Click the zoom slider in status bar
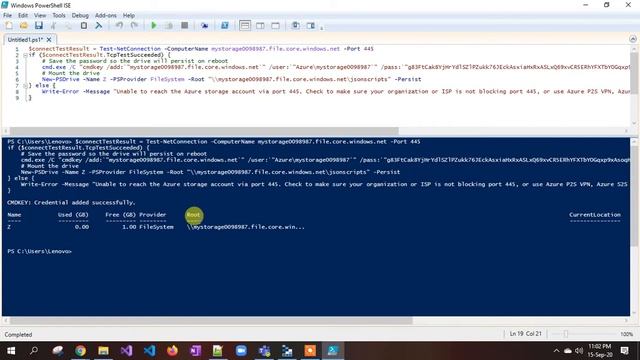 pos(566,334)
